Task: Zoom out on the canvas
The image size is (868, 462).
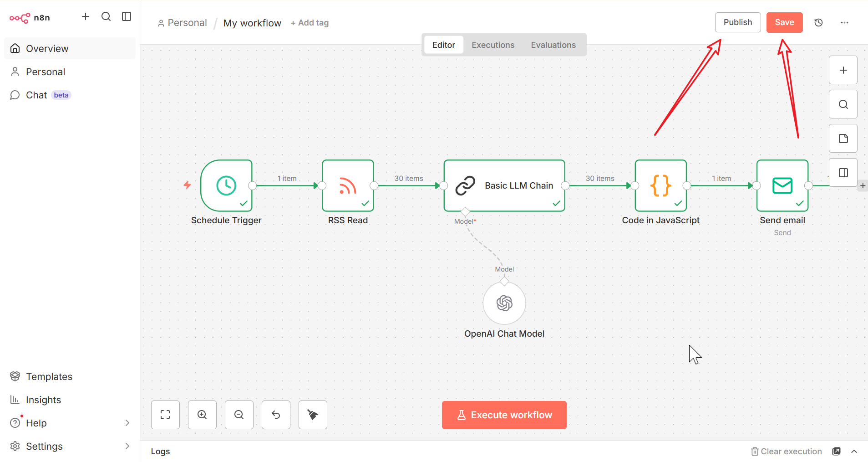Action: click(239, 415)
